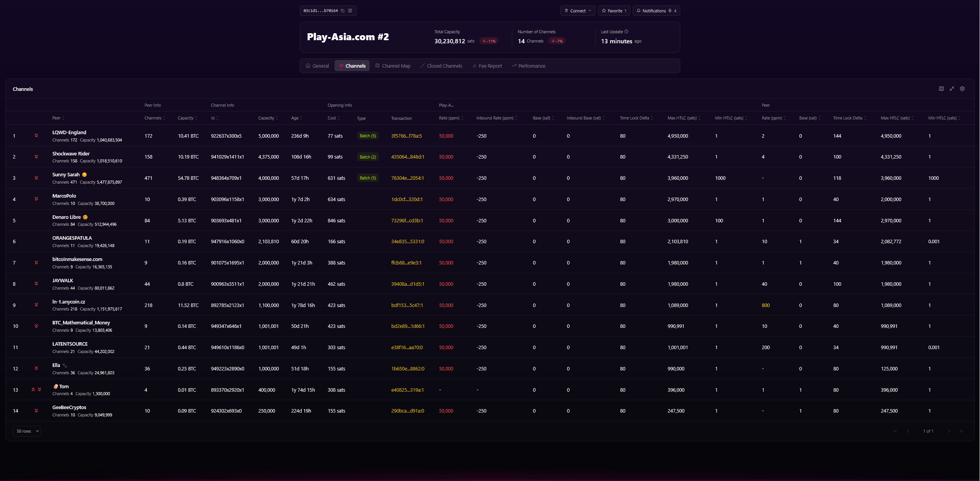Go to next page arrow
The image size is (980, 481).
coord(949,431)
